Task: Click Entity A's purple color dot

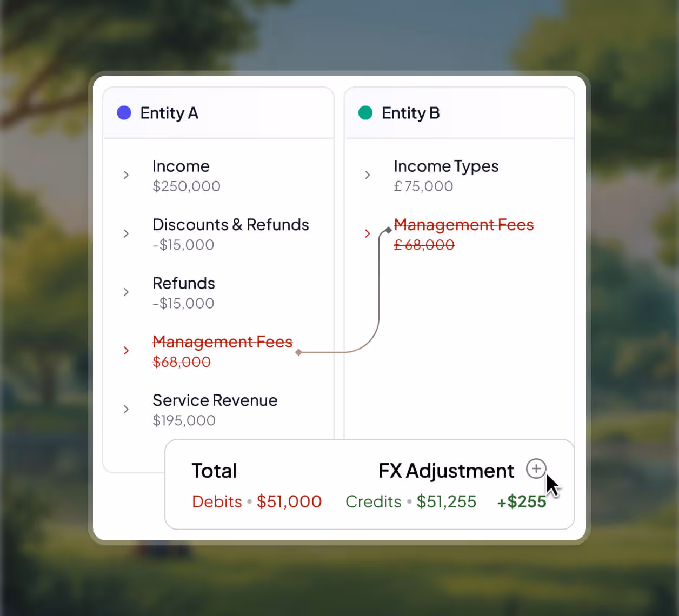Action: pyautogui.click(x=124, y=113)
